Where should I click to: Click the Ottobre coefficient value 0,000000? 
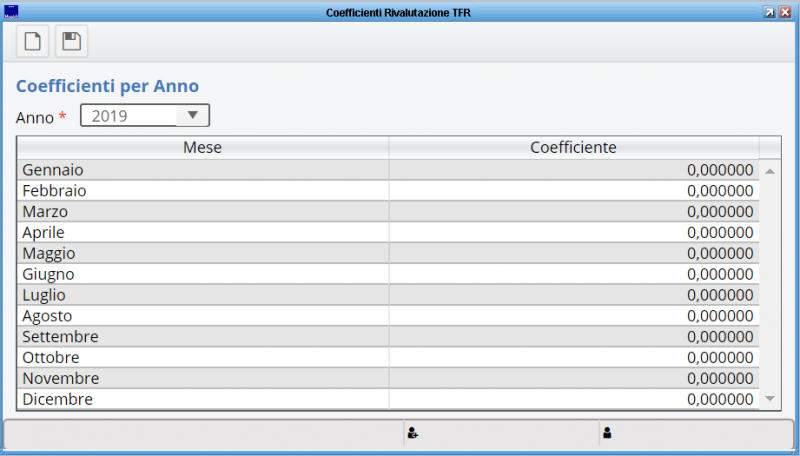(720, 358)
